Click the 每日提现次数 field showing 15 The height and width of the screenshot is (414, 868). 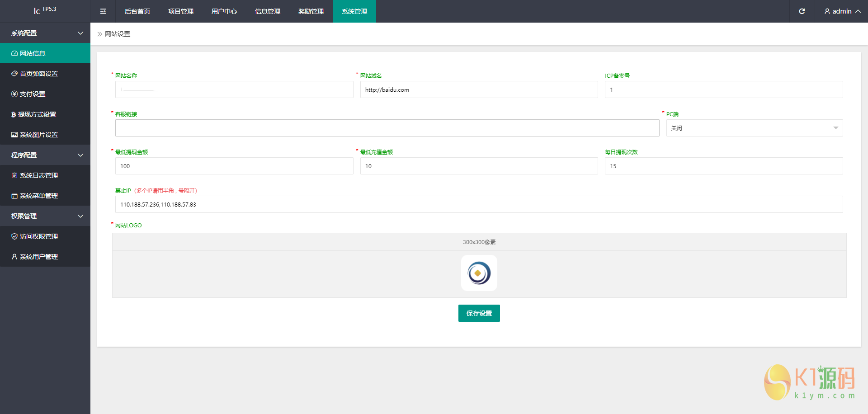tap(724, 166)
